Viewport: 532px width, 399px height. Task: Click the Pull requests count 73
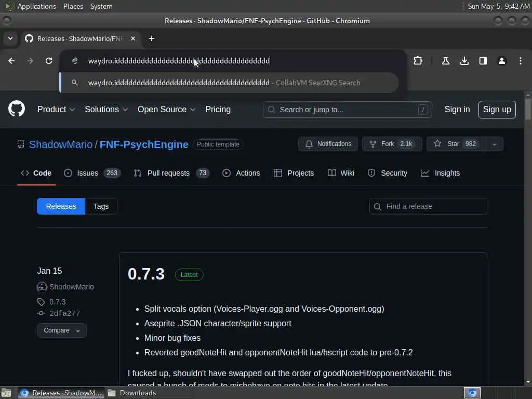[x=203, y=173]
